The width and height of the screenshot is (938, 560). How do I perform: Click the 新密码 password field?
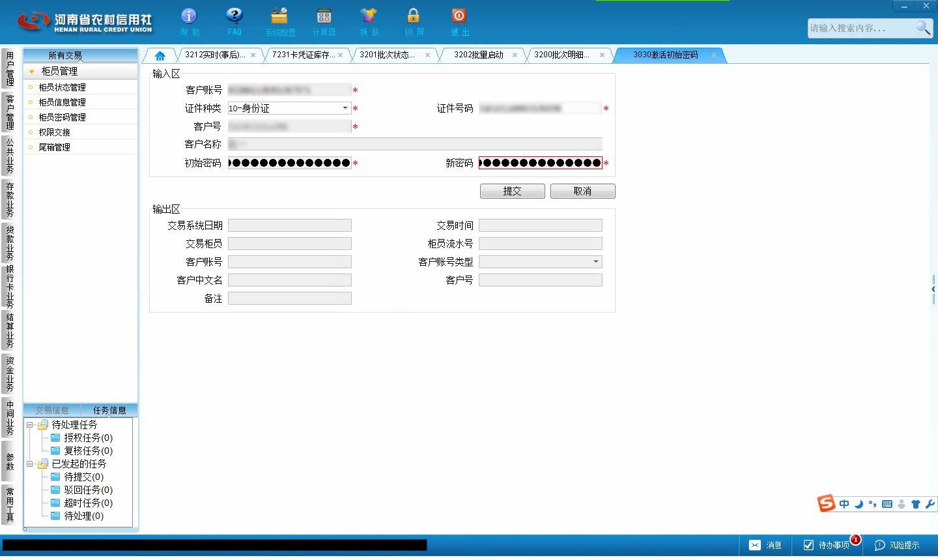540,163
